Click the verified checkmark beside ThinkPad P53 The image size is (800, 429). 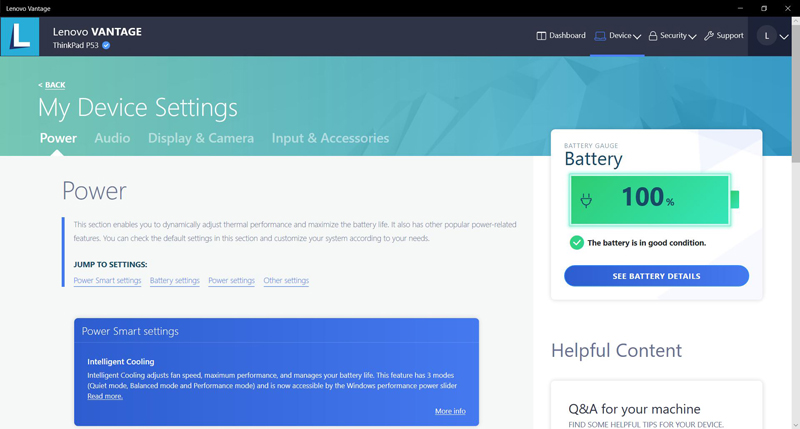click(106, 45)
